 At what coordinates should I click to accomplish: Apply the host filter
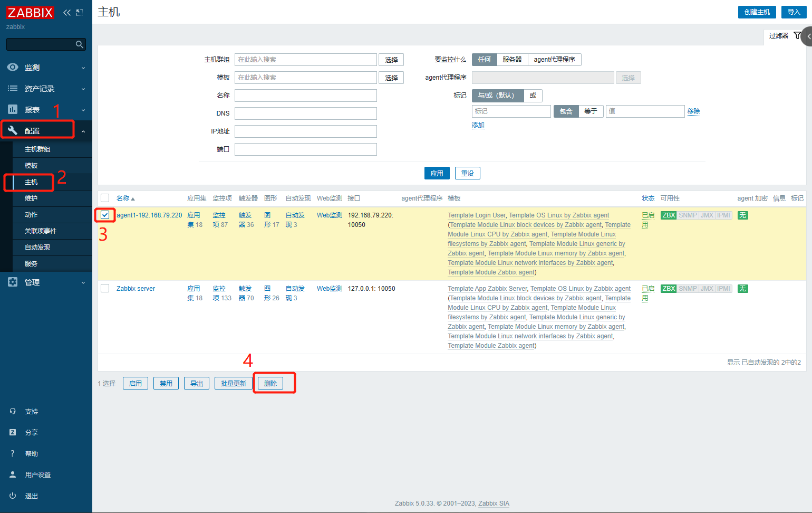(x=437, y=173)
